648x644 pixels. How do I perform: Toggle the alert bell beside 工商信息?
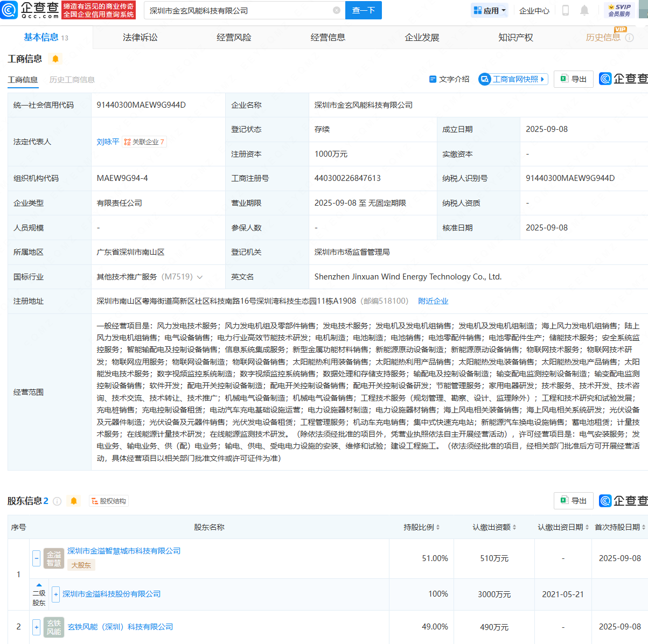(55, 59)
